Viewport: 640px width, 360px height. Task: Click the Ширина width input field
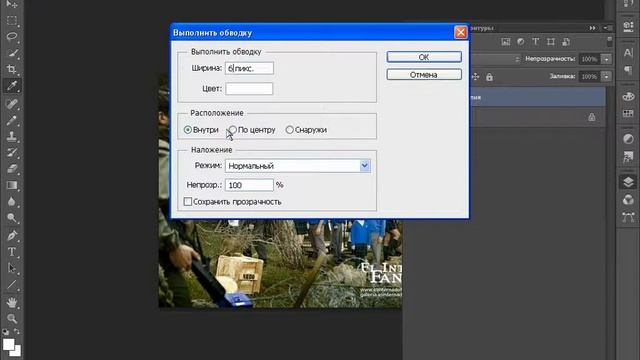point(249,68)
